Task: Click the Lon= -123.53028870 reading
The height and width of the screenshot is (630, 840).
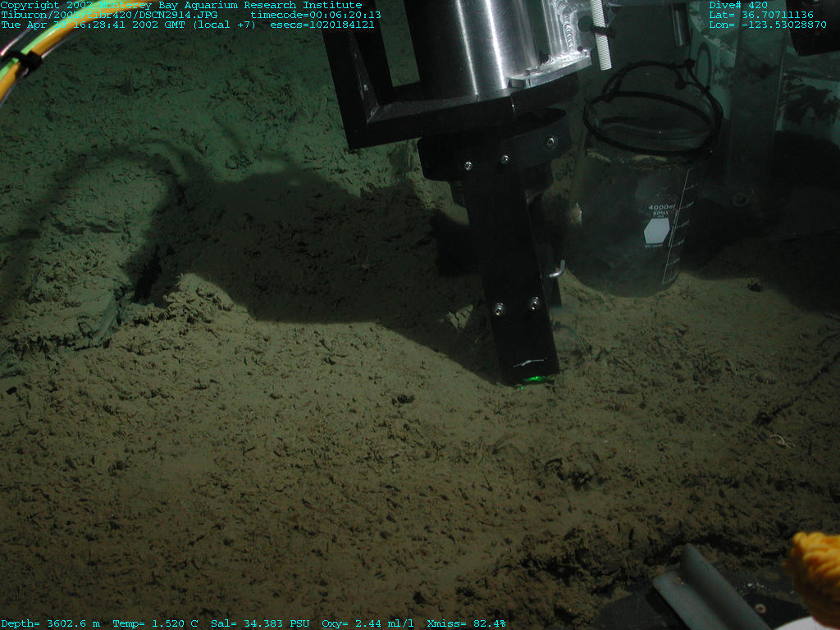Action: (767, 25)
